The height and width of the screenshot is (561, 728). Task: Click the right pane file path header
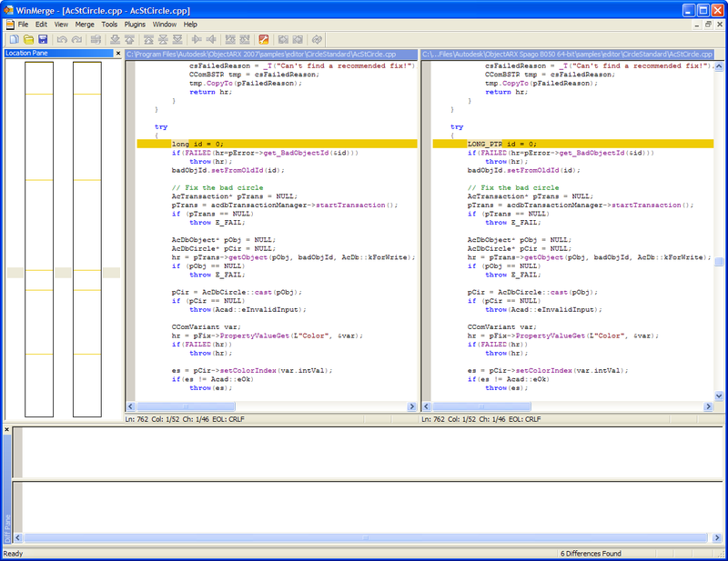click(566, 55)
